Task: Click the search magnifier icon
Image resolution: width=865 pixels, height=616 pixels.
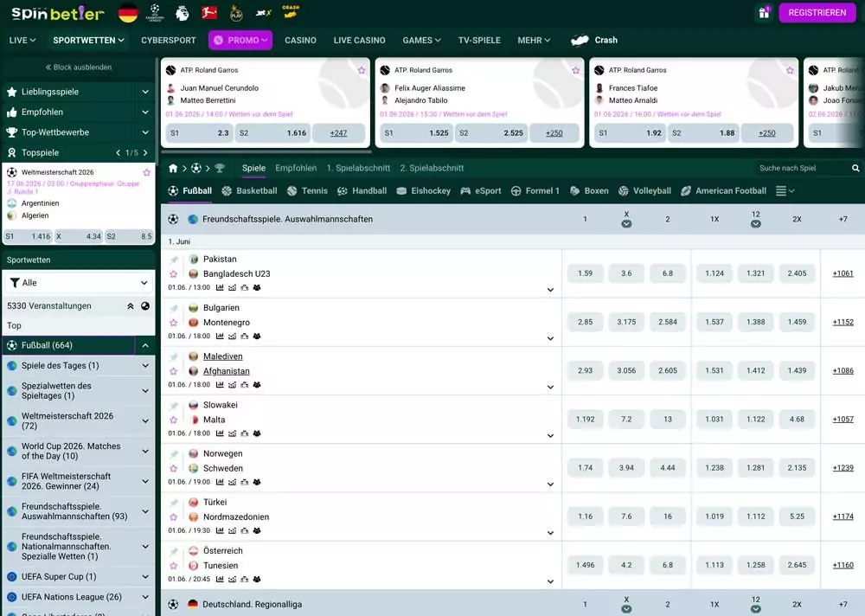Action: (x=855, y=168)
